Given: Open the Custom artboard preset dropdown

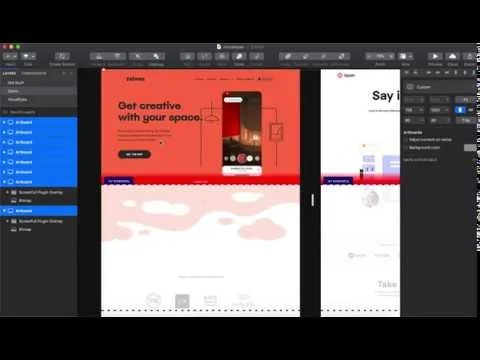Looking at the screenshot, I should 441,87.
